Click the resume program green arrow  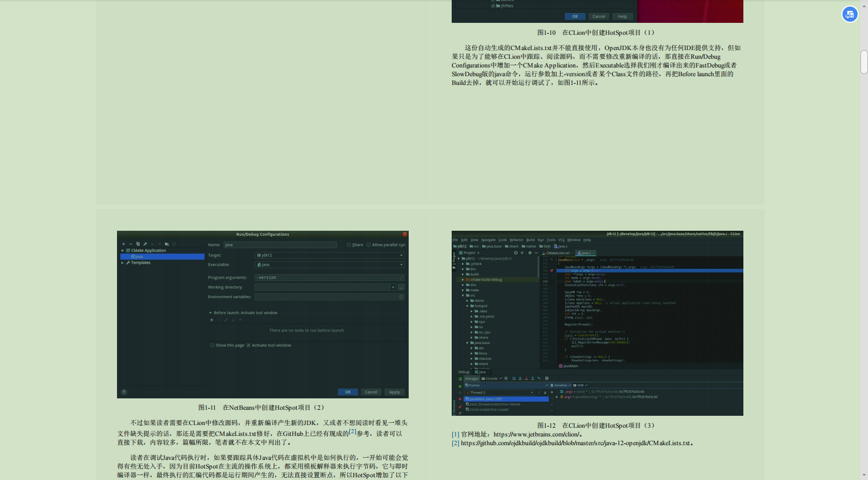click(460, 386)
